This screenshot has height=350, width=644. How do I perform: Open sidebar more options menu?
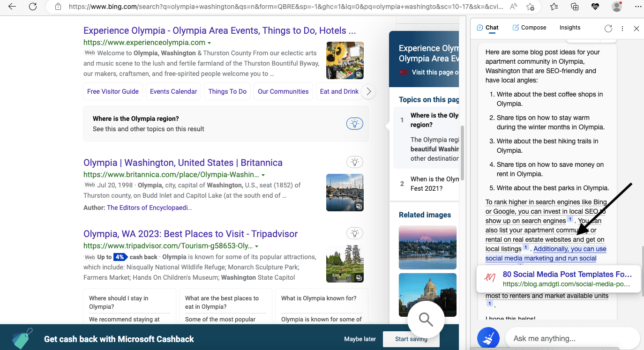pyautogui.click(x=622, y=28)
